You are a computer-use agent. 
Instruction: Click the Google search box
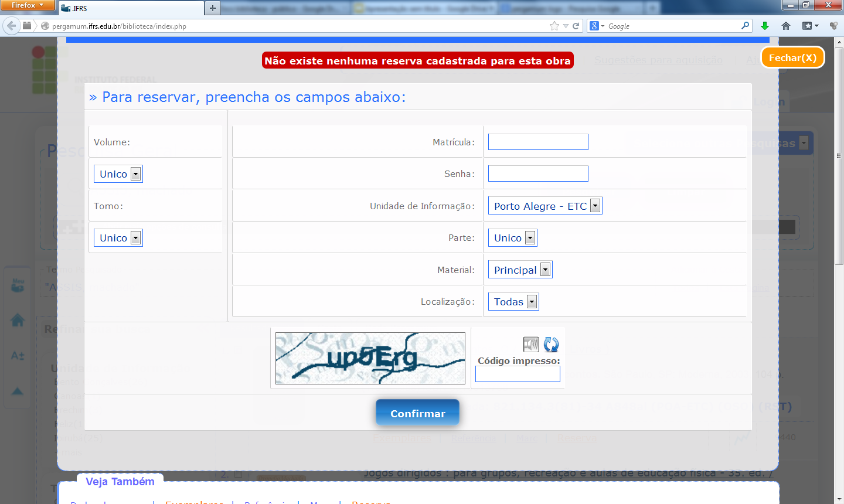pos(673,26)
